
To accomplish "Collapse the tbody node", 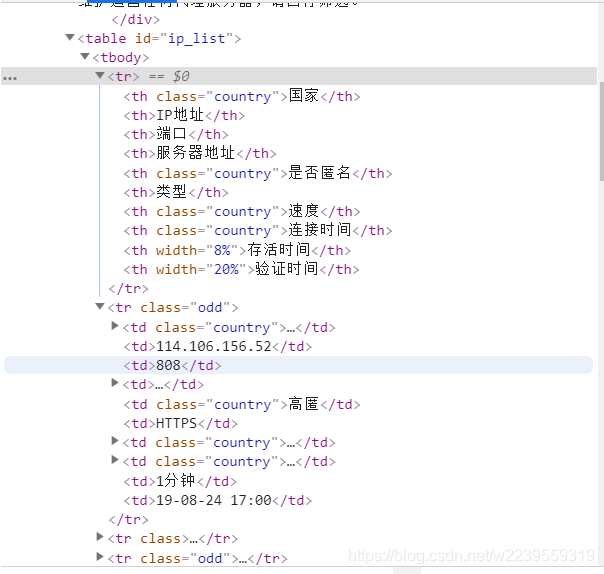I will point(85,56).
